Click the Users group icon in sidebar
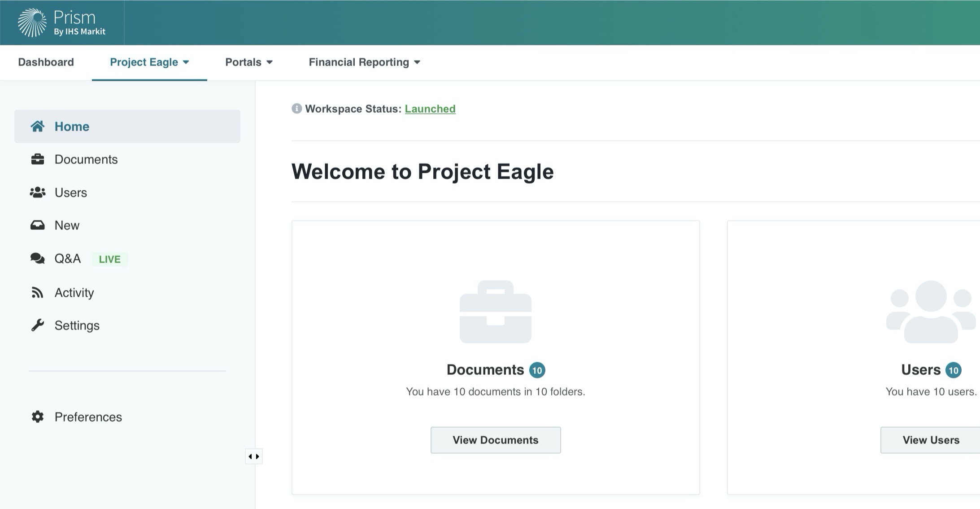Image resolution: width=980 pixels, height=509 pixels. (x=38, y=193)
